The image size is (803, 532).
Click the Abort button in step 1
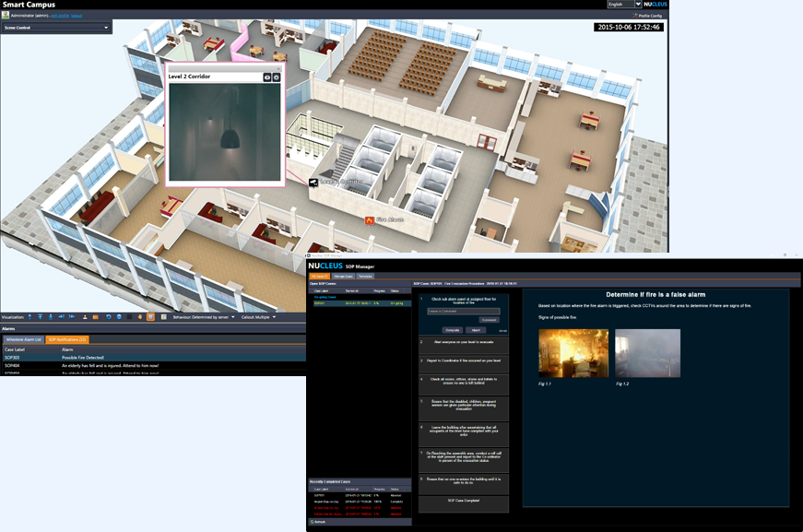476,330
